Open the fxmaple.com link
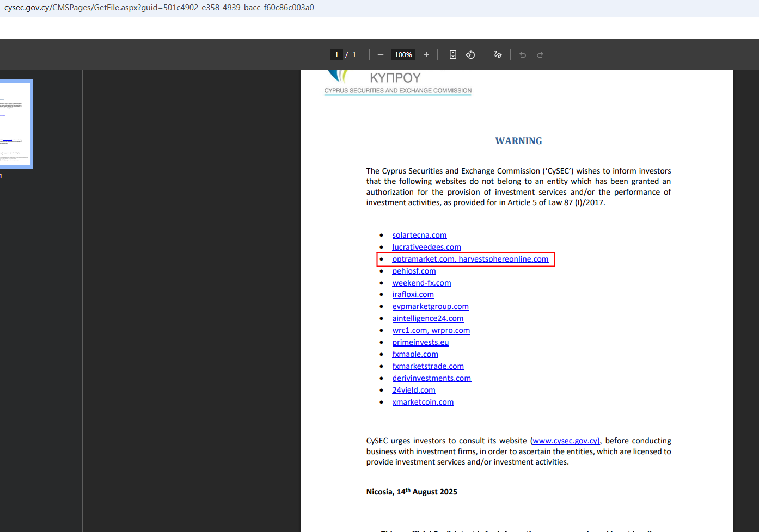 click(x=415, y=354)
